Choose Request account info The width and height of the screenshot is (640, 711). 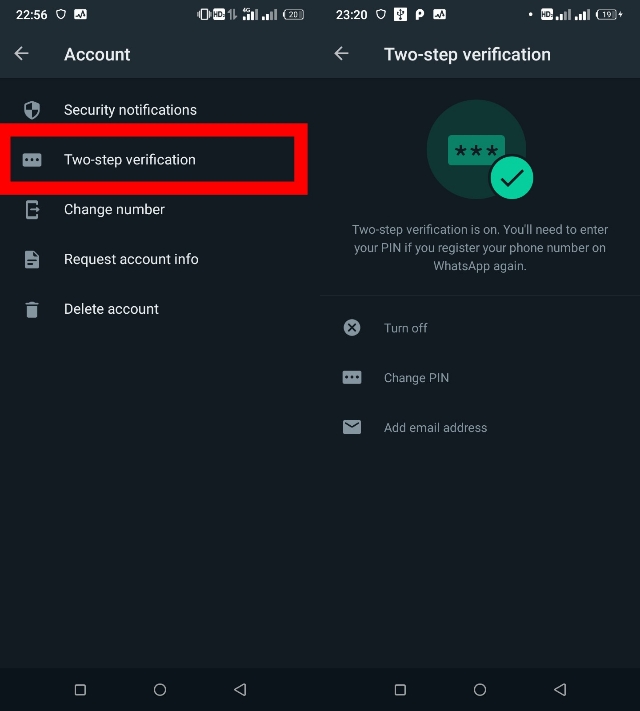[x=131, y=260]
